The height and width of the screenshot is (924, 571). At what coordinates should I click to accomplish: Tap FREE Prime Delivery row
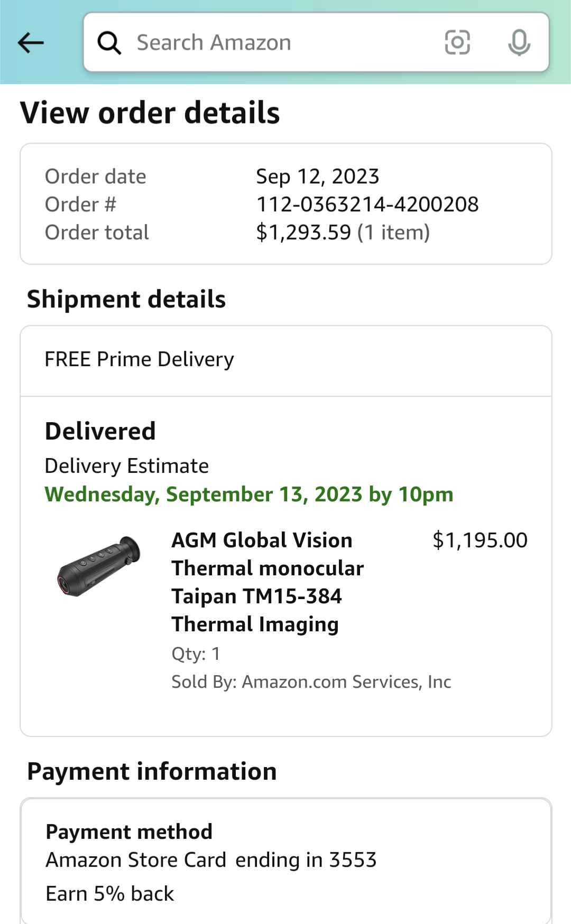click(x=286, y=360)
